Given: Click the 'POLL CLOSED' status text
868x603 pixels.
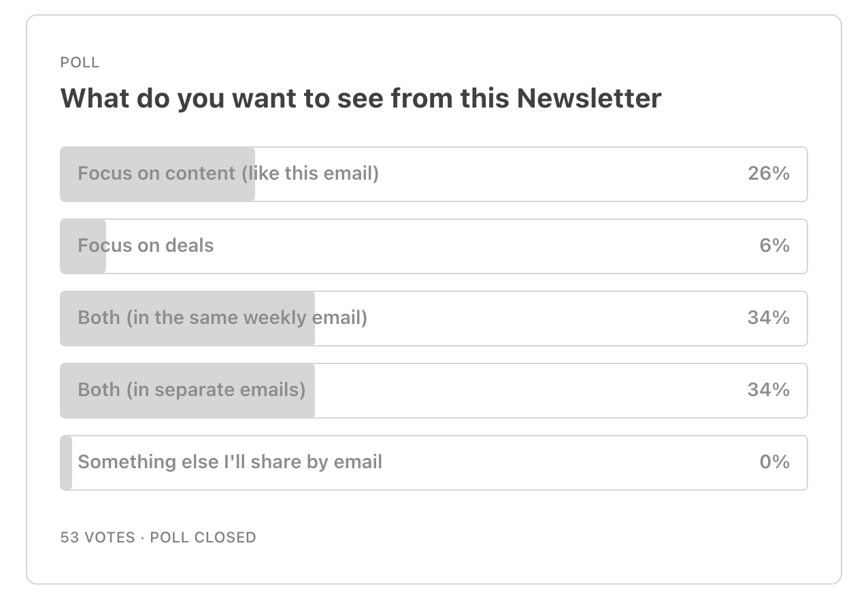Looking at the screenshot, I should point(203,538).
